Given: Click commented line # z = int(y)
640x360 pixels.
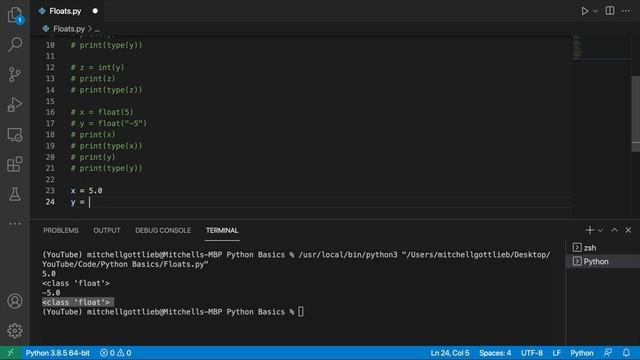Looking at the screenshot, I should 98,67.
